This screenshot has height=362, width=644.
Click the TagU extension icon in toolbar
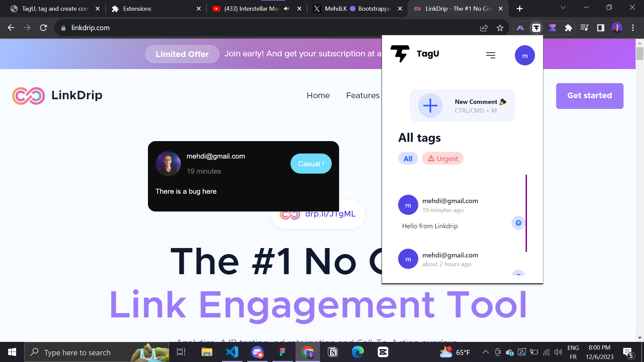[536, 28]
